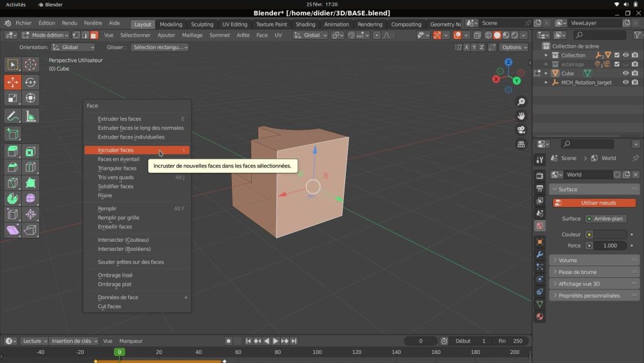Toggle auto keying record button

click(x=229, y=341)
